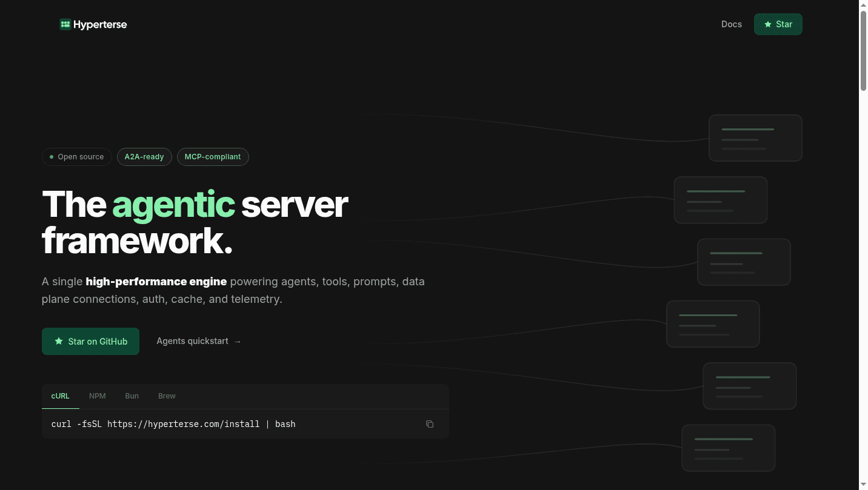Screen dimensions: 868x490
Task: Open the Agents quickstart link
Action: pyautogui.click(x=199, y=342)
